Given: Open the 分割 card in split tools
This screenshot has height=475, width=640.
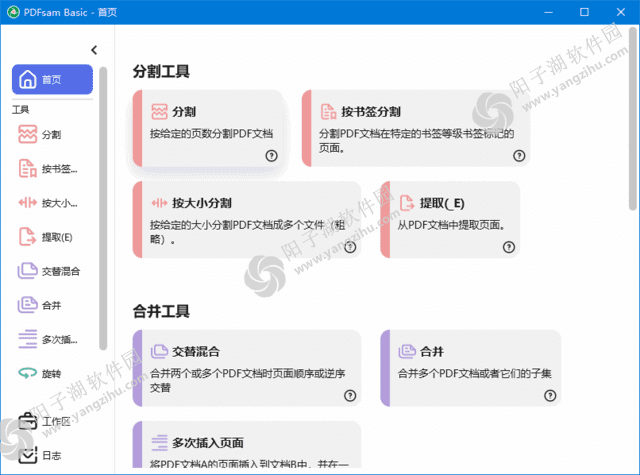Looking at the screenshot, I should 208,129.
